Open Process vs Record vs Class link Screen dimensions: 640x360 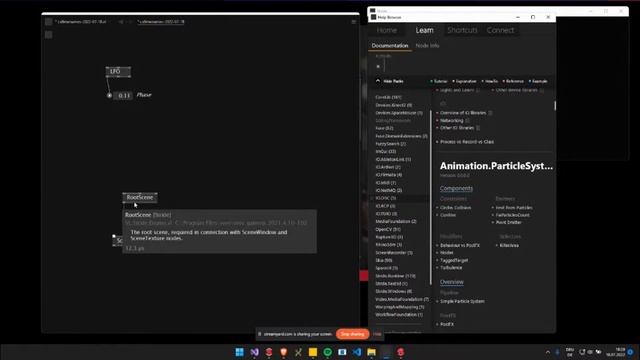click(467, 142)
